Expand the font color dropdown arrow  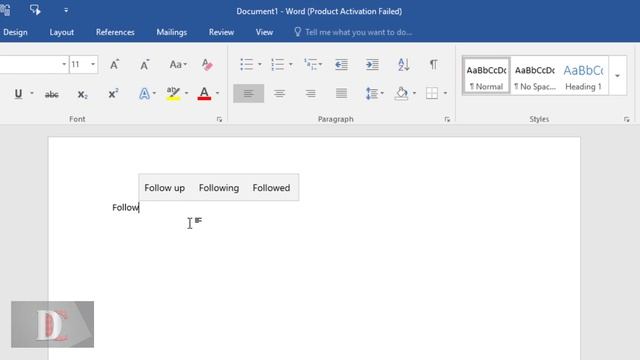(218, 93)
